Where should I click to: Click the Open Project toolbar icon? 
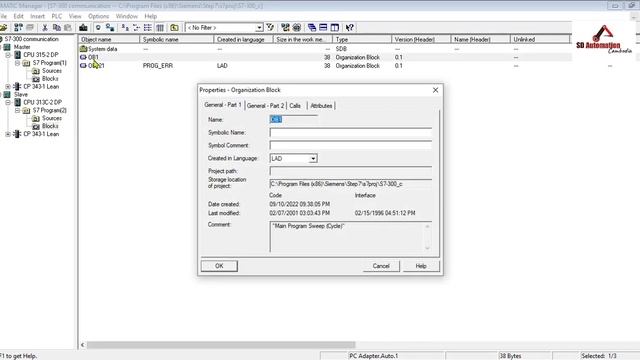point(3,27)
